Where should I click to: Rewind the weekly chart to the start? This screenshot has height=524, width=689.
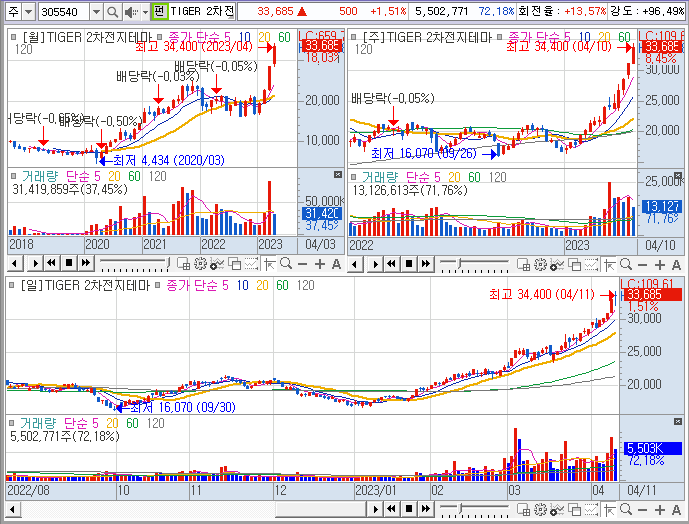click(x=392, y=264)
